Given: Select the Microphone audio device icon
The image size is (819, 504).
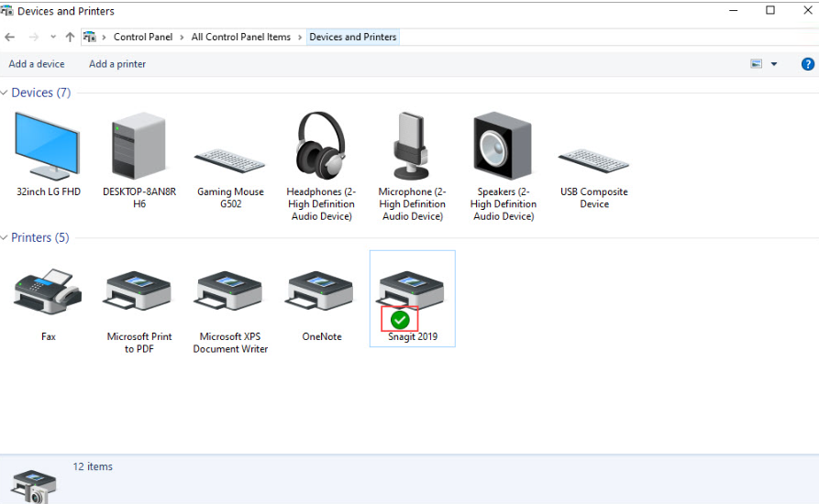Looking at the screenshot, I should (412, 147).
